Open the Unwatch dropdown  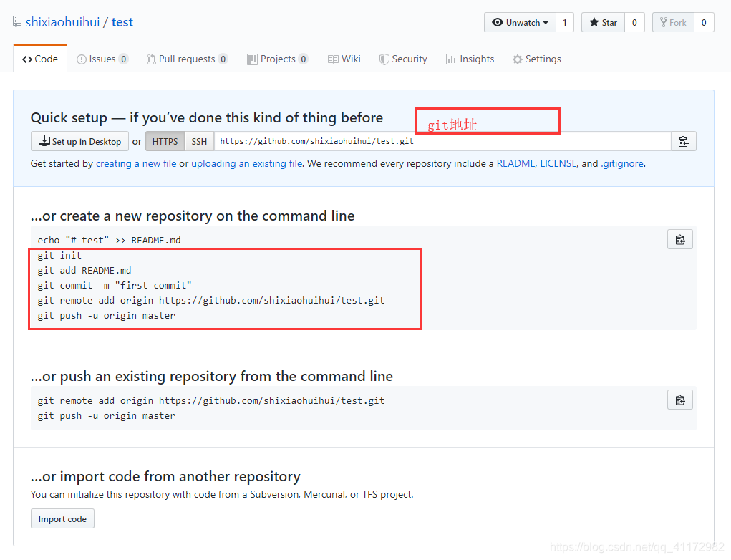tap(520, 22)
